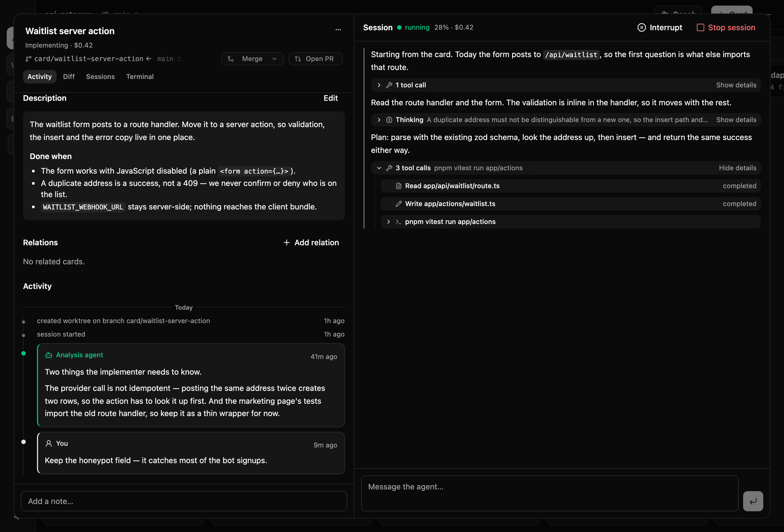Click the Waitlist server action title
This screenshot has height=532, width=784.
70,31
